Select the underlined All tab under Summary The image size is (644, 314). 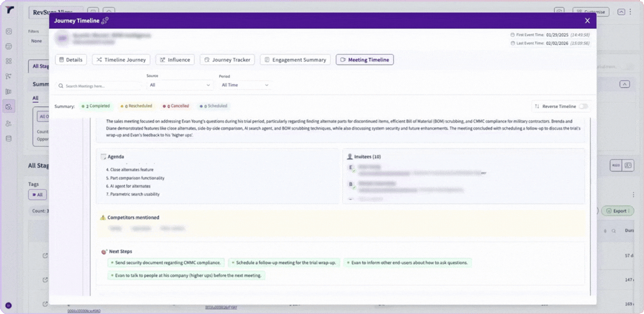35,98
